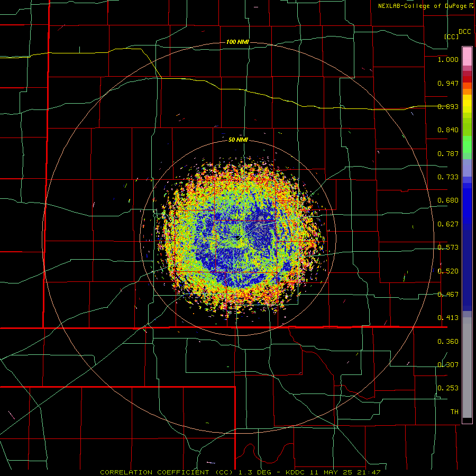Screen dimensions: 476x476
Task: Select the "50 NMI" range ring label
Action: point(238,140)
